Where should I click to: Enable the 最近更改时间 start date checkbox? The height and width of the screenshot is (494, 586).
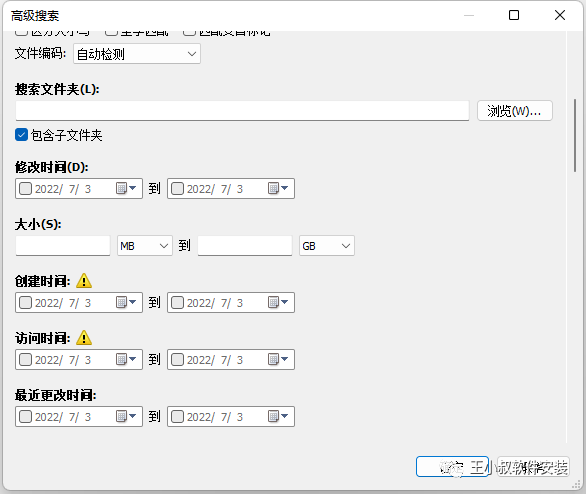[x=25, y=416]
